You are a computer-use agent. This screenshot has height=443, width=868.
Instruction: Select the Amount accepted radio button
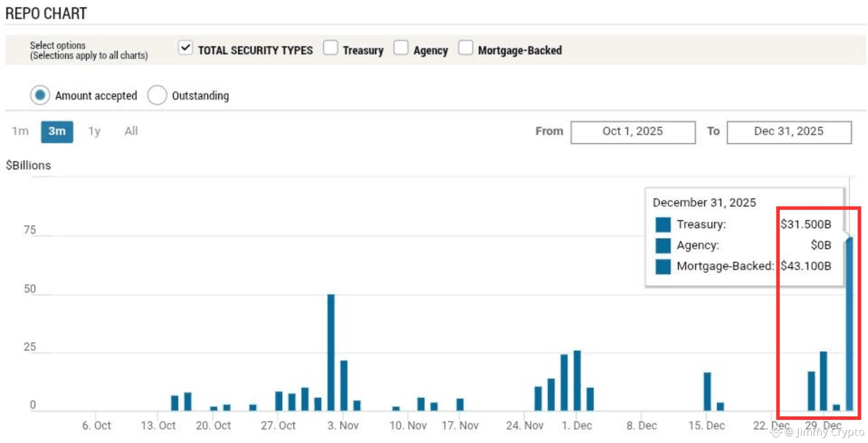point(40,95)
